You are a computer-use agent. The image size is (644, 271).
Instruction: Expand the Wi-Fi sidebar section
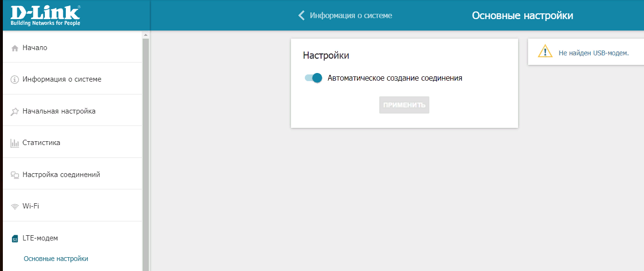point(31,206)
